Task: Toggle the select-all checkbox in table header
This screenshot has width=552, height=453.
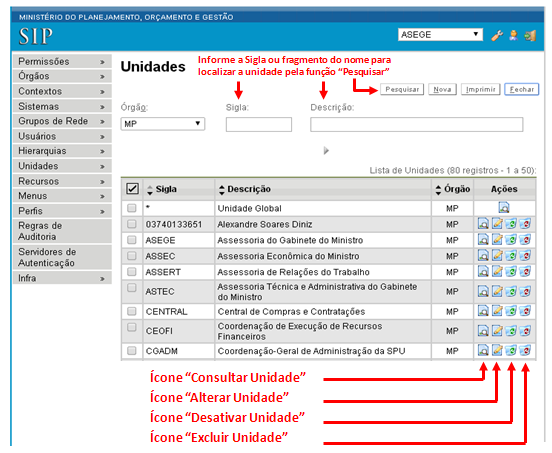Action: (x=132, y=189)
